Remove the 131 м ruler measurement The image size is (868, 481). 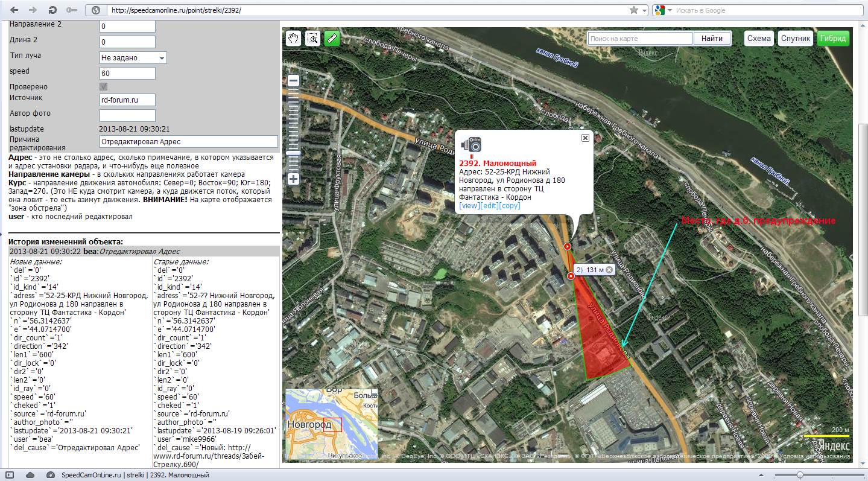[609, 270]
